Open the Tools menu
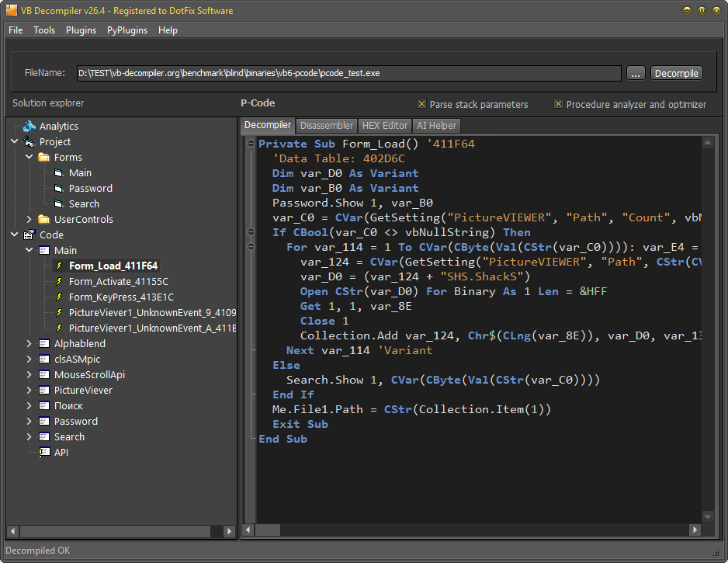This screenshot has height=563, width=728. click(44, 30)
